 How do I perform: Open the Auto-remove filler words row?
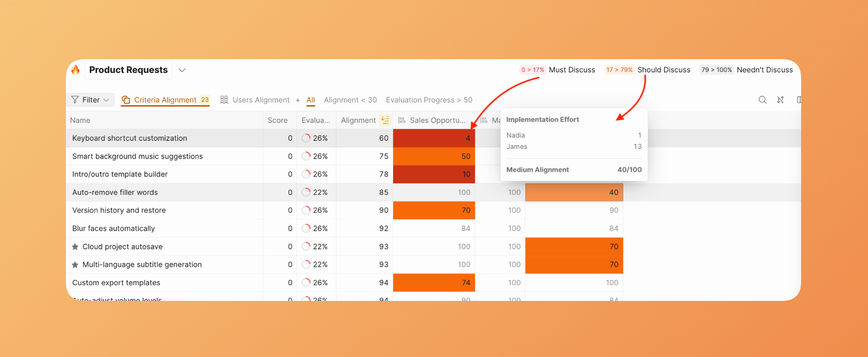115,192
